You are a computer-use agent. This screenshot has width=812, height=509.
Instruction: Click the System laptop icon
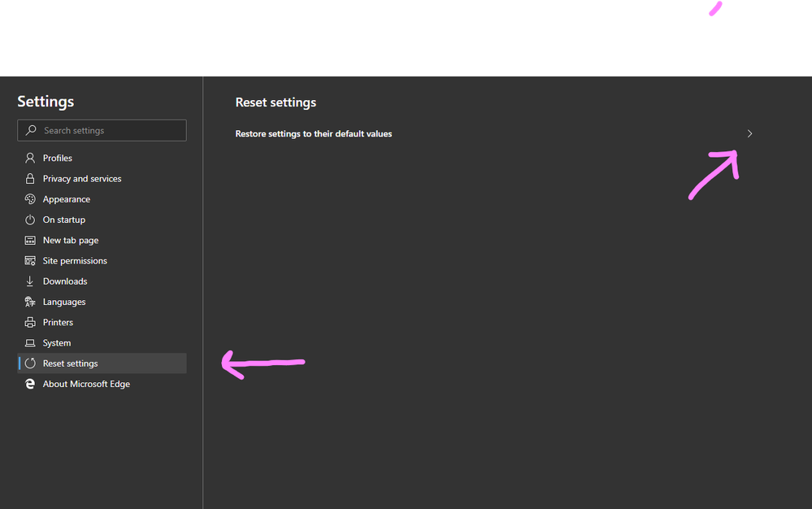tap(30, 343)
